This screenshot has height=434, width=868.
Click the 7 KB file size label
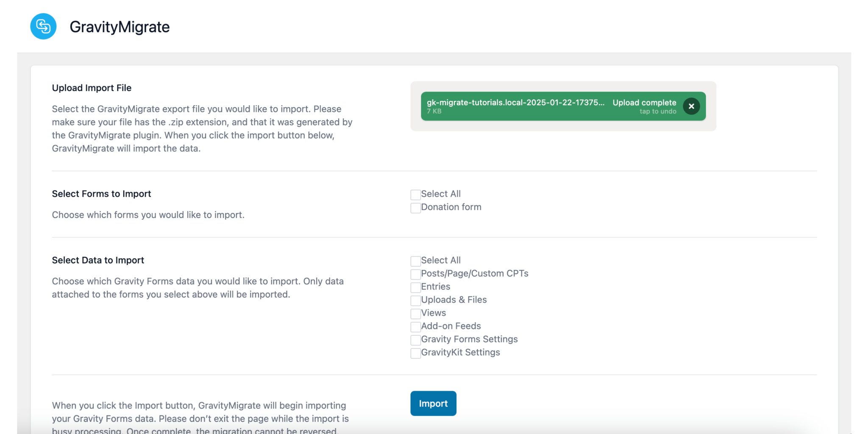click(434, 111)
